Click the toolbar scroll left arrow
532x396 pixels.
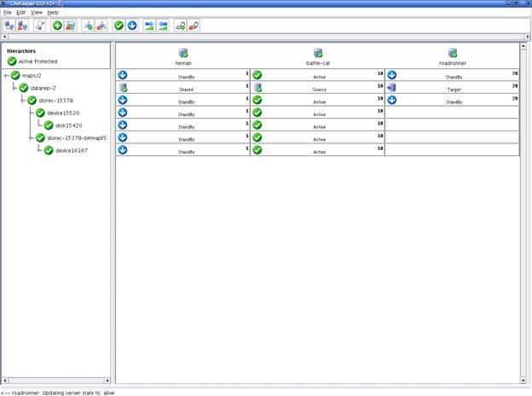(5, 37)
